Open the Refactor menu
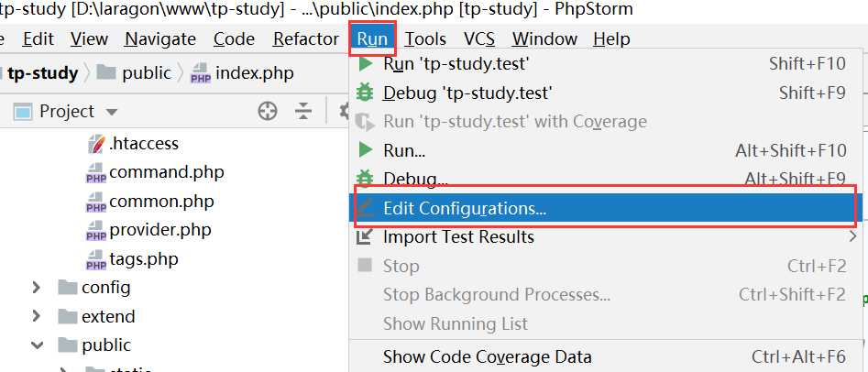This screenshot has height=372, width=868. [305, 38]
